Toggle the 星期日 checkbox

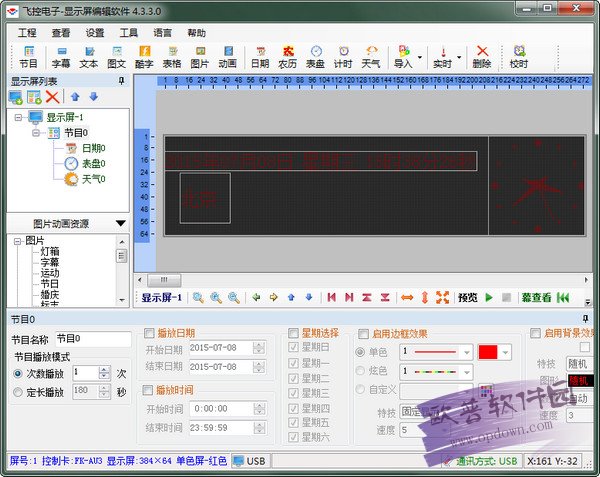tap(293, 347)
